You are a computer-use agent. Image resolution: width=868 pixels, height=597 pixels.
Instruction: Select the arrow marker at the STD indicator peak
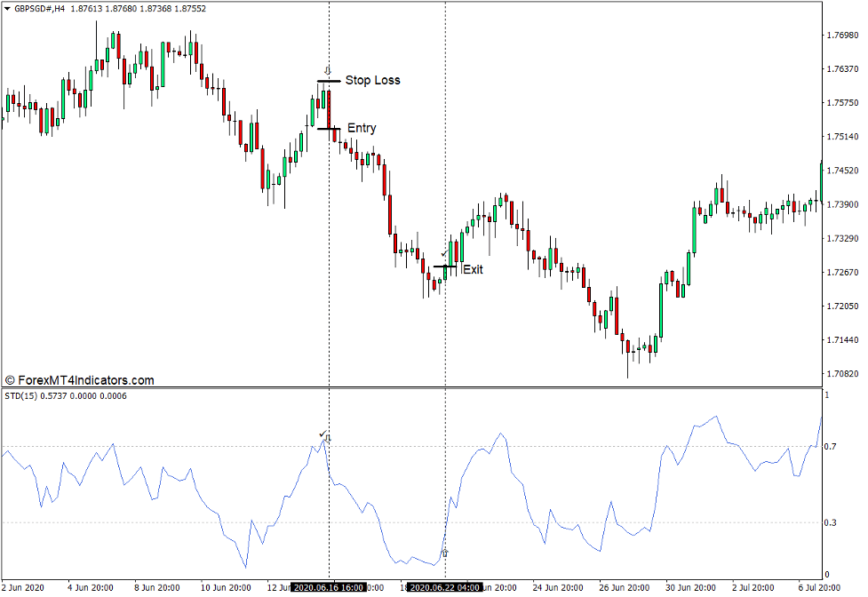click(x=328, y=438)
